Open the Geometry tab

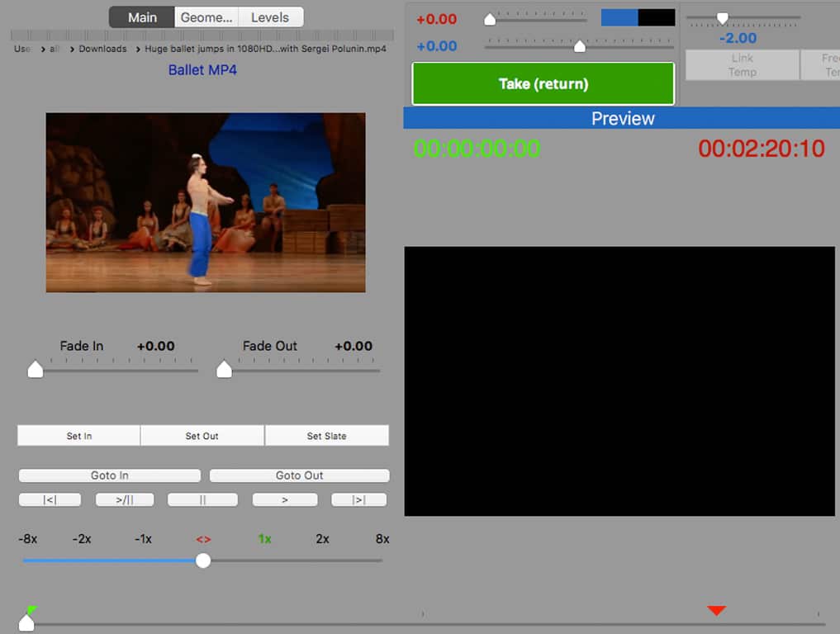tap(206, 17)
